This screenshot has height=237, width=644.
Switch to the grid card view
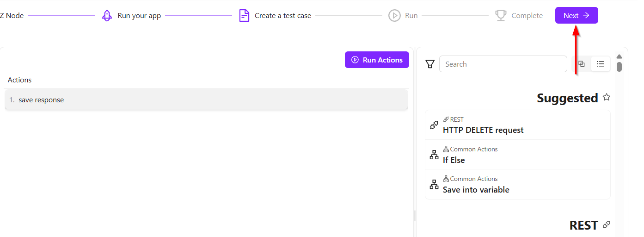[582, 64]
